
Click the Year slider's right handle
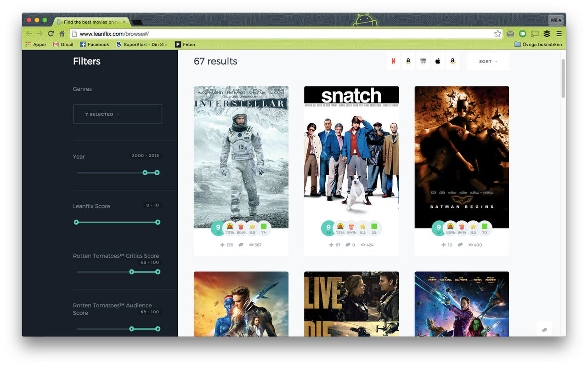[x=157, y=172]
